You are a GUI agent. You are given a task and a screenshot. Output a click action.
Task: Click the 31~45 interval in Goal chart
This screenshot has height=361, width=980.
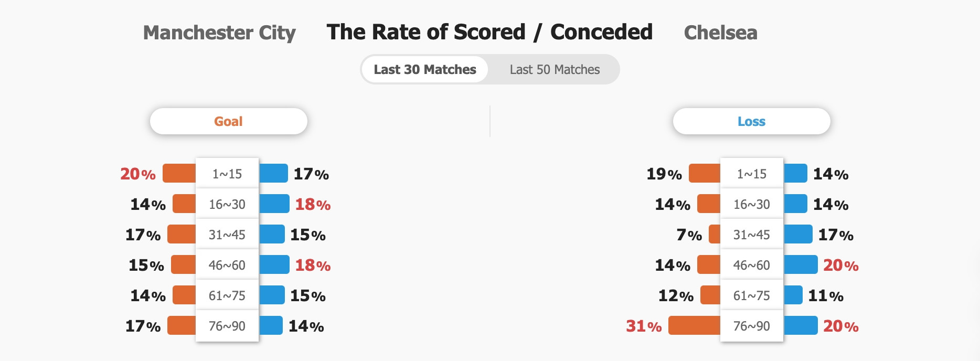point(227,235)
